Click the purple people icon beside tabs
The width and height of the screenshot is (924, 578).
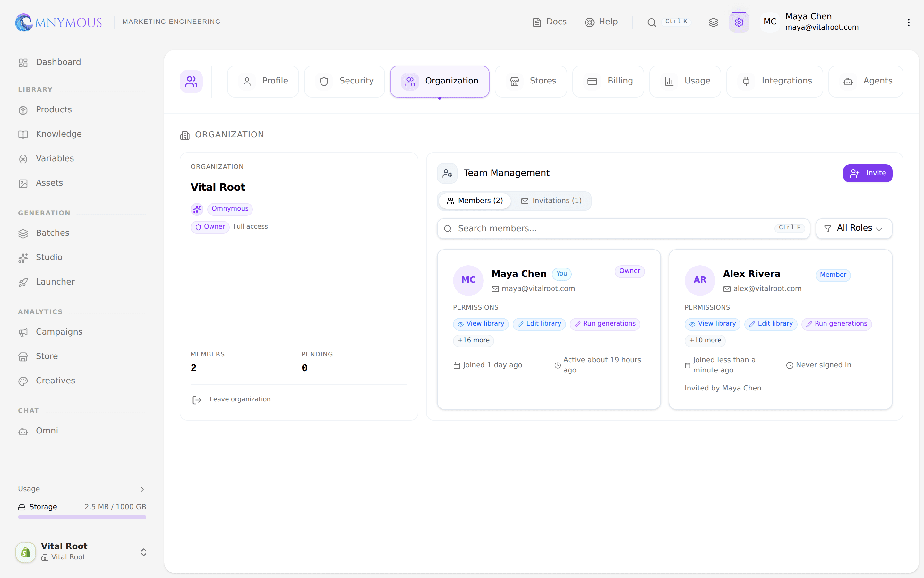[x=191, y=82]
